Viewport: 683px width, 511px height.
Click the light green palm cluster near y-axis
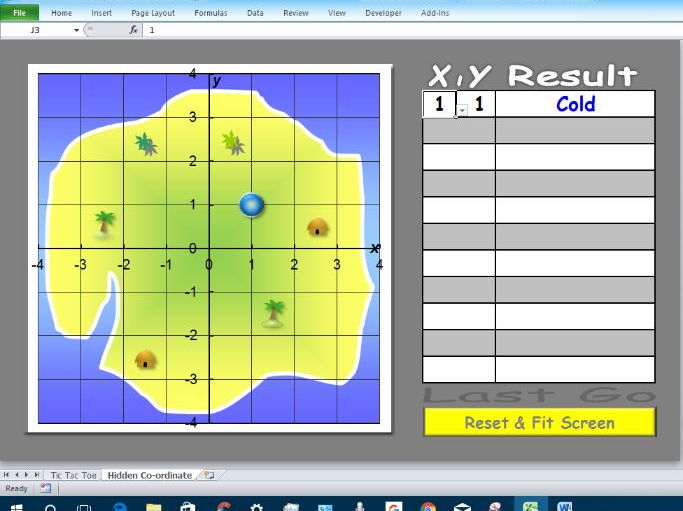point(233,143)
